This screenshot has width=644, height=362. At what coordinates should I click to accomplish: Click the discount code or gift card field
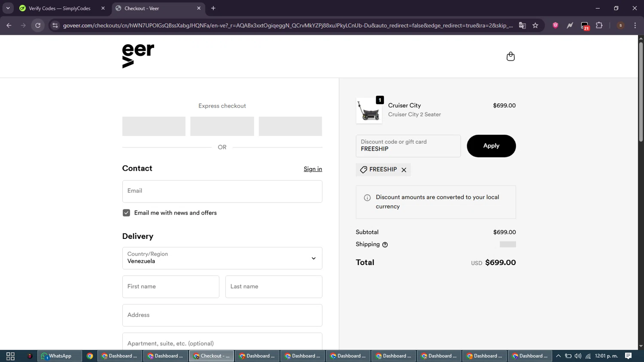408,146
